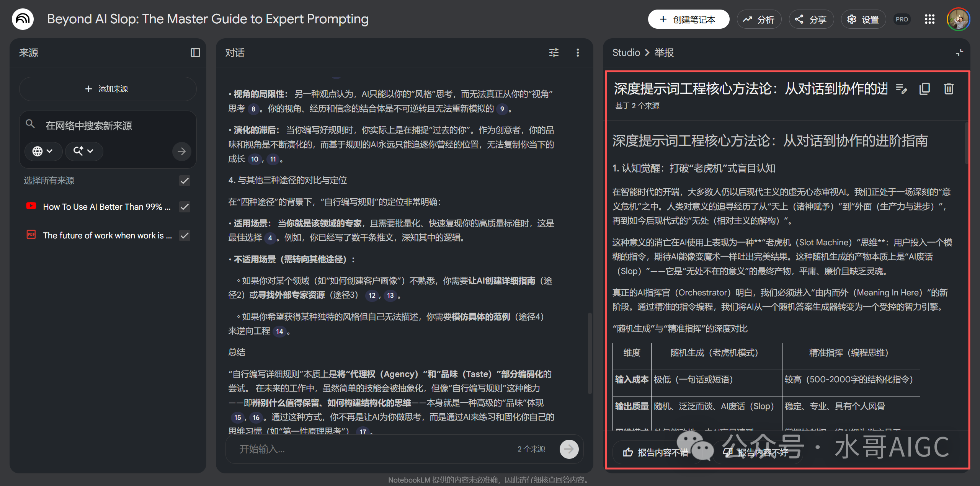Image resolution: width=980 pixels, height=486 pixels.
Task: Expand the web globe source dropdown
Action: 43,151
